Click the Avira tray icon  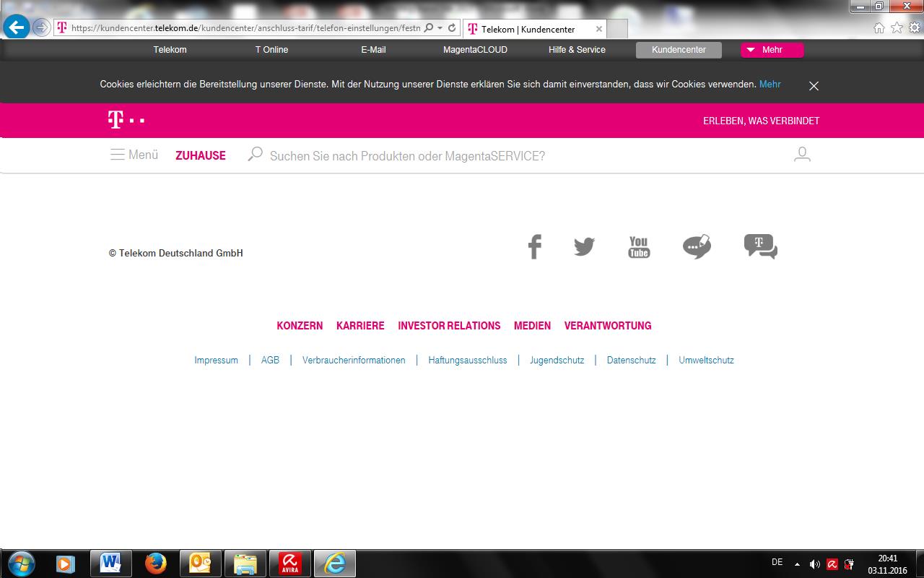coord(832,564)
